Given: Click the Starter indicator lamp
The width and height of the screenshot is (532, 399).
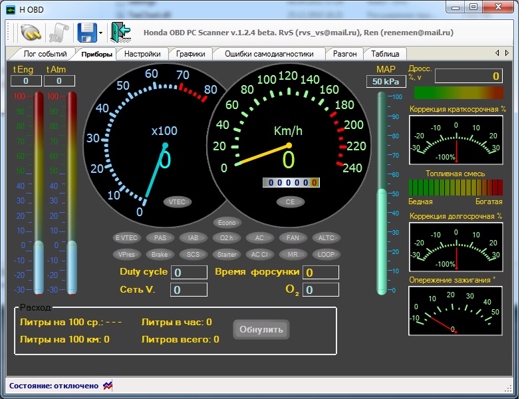Looking at the screenshot, I should 227,255.
